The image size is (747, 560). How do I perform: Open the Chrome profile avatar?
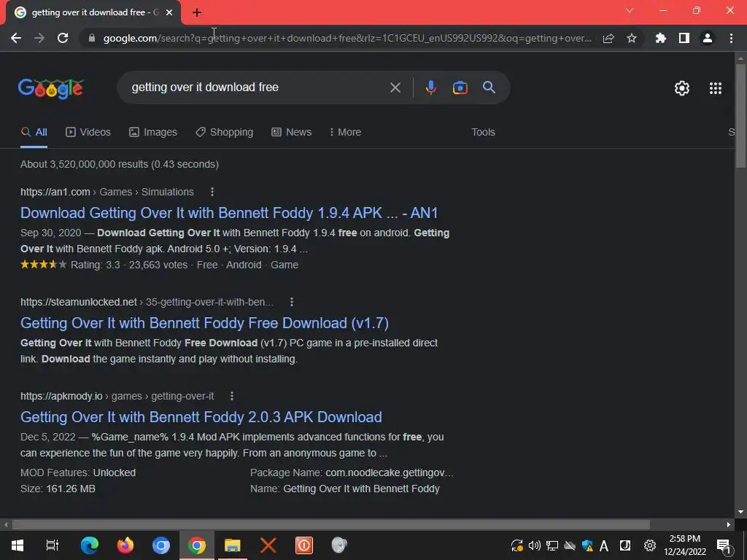pyautogui.click(x=708, y=38)
